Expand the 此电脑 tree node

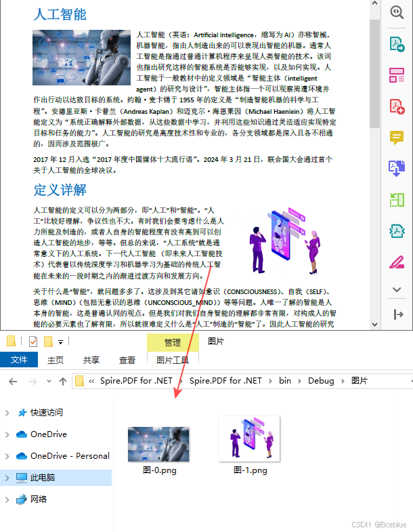pyautogui.click(x=7, y=478)
